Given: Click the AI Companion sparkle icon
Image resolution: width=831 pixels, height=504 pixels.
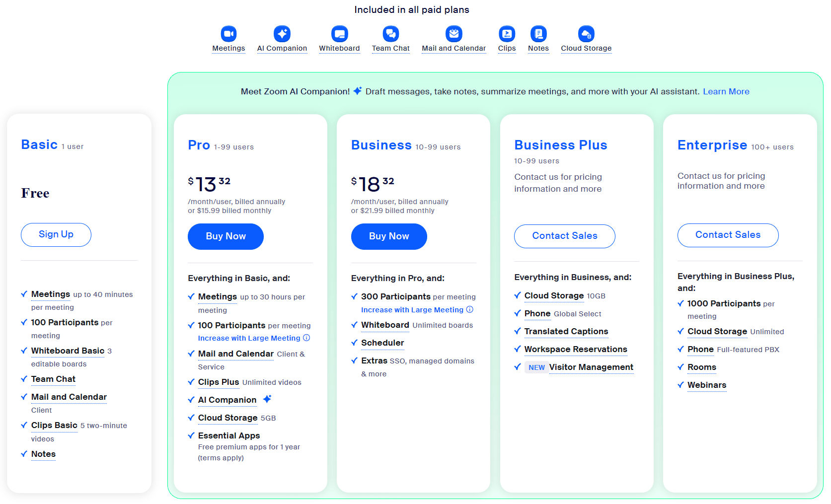Looking at the screenshot, I should (x=282, y=34).
